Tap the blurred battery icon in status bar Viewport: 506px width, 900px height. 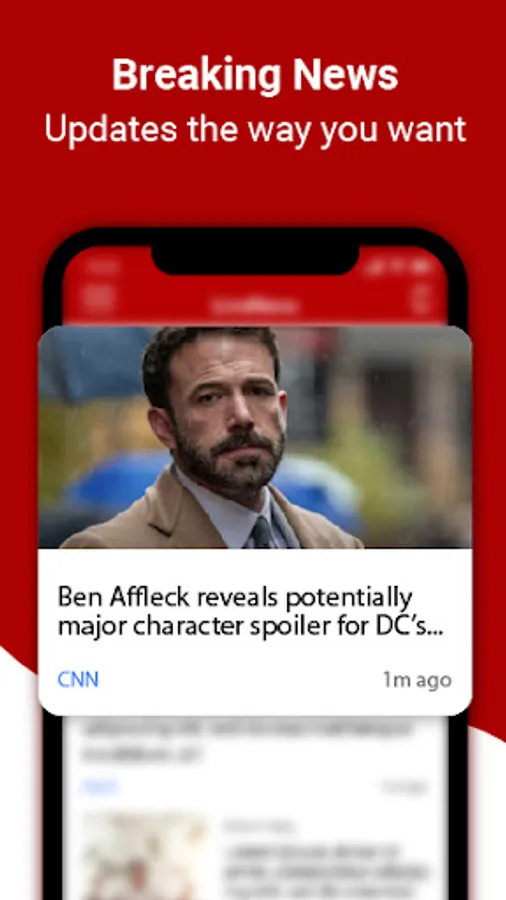coord(422,266)
